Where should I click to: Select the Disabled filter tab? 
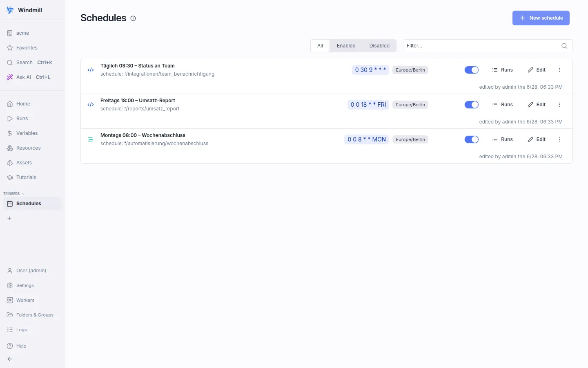pos(379,46)
